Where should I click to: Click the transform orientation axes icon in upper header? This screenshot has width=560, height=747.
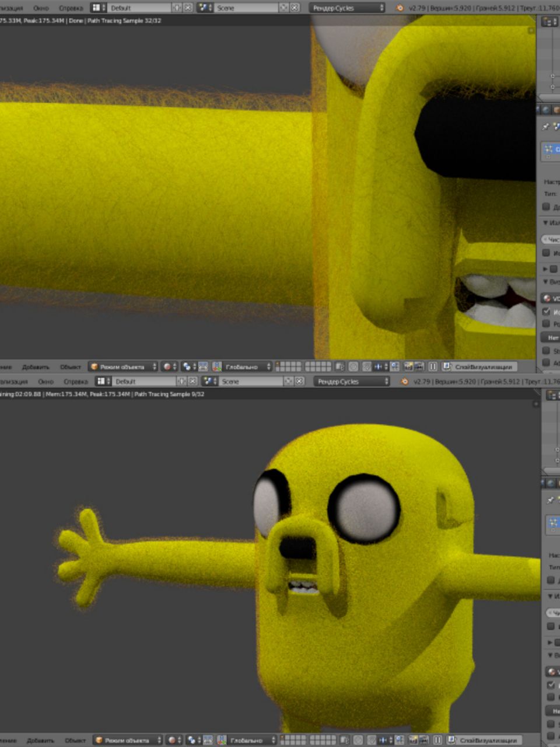pos(217,366)
